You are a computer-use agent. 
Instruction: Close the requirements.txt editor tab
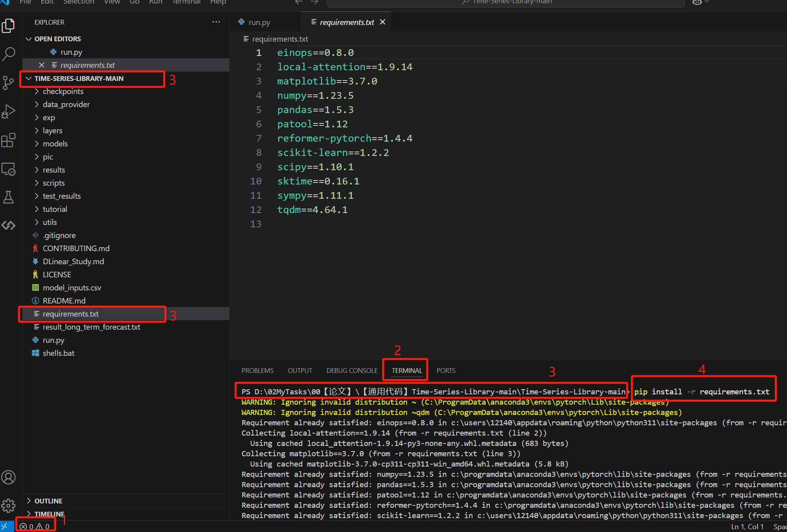click(382, 22)
